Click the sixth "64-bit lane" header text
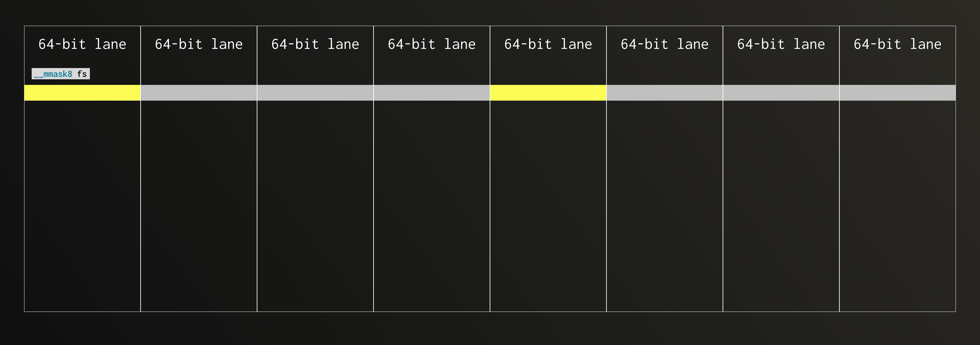This screenshot has height=345, width=980. click(664, 45)
